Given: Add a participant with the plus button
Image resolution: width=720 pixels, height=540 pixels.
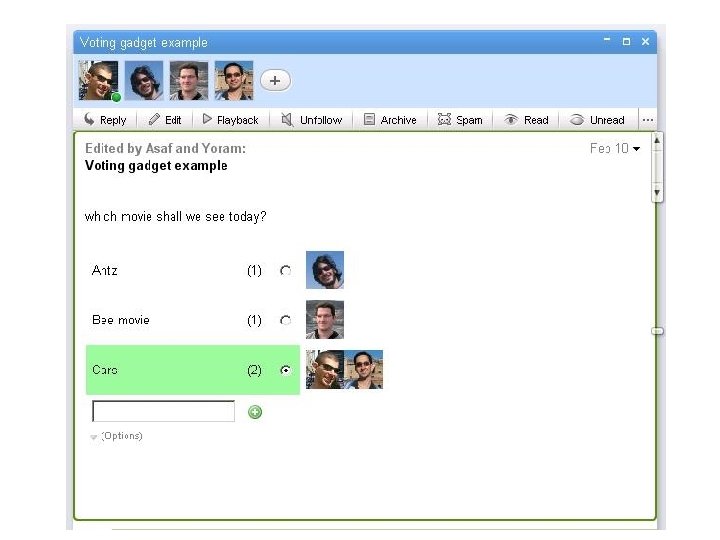Looking at the screenshot, I should point(276,81).
